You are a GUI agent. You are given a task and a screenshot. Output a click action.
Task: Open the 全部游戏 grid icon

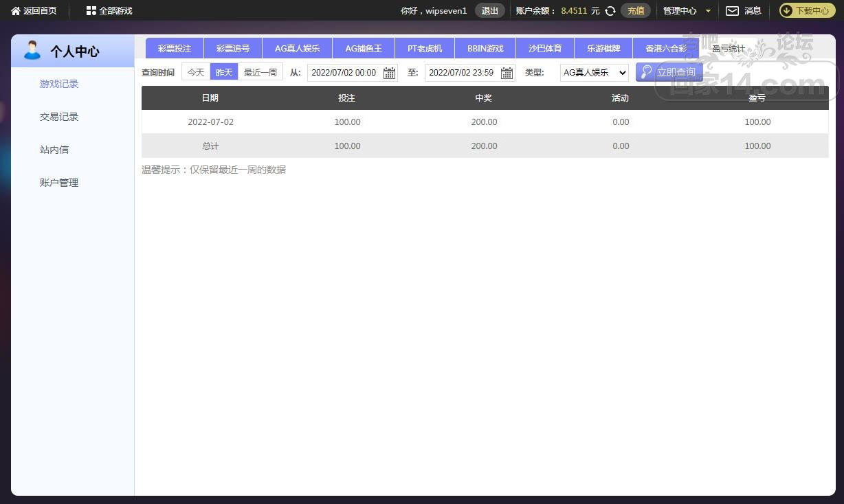pyautogui.click(x=91, y=11)
